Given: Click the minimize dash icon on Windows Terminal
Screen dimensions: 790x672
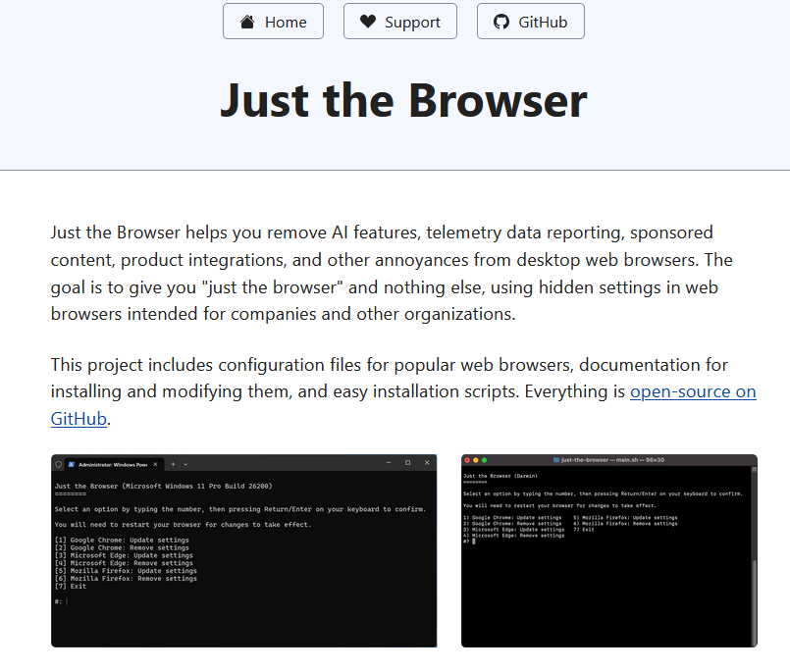Looking at the screenshot, I should 389,462.
